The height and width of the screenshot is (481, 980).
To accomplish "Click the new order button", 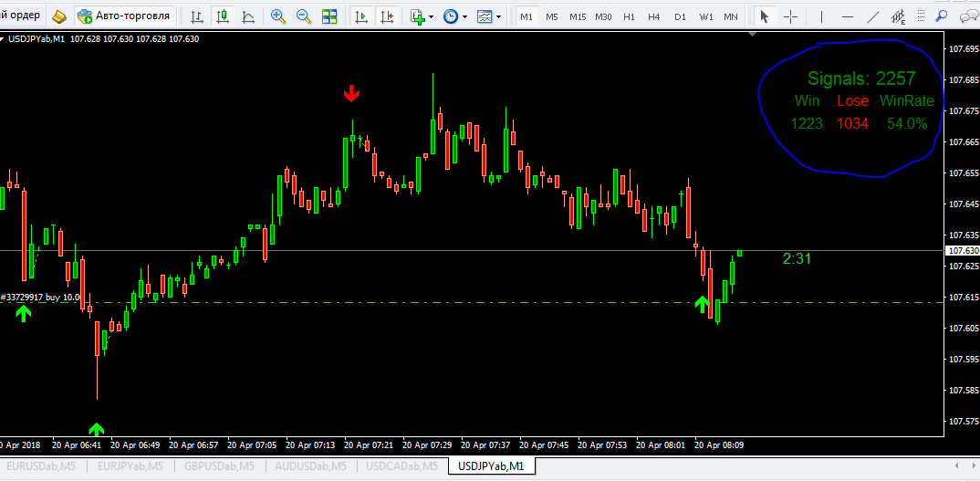I will click(x=21, y=16).
